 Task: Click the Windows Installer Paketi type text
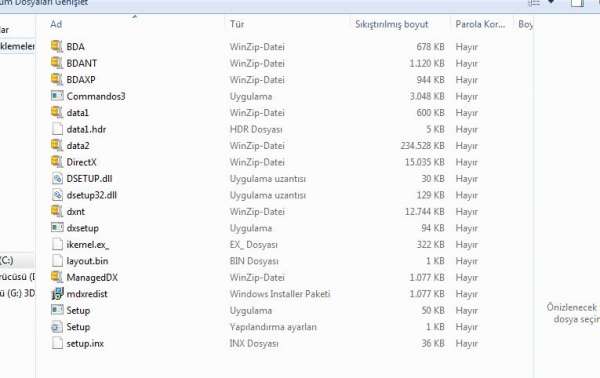click(x=280, y=294)
